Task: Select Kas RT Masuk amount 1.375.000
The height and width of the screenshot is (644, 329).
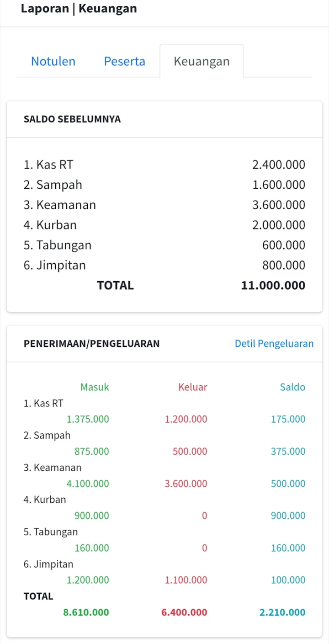Action: pos(88,419)
